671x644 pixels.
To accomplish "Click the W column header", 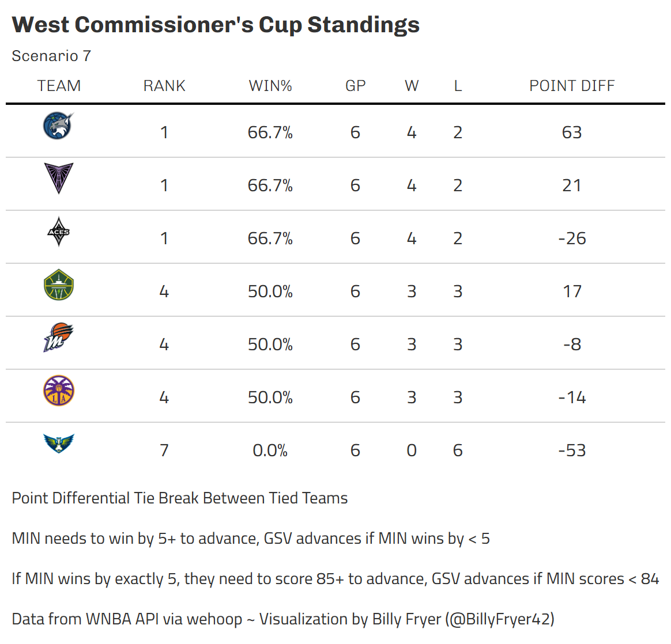I will 412,86.
